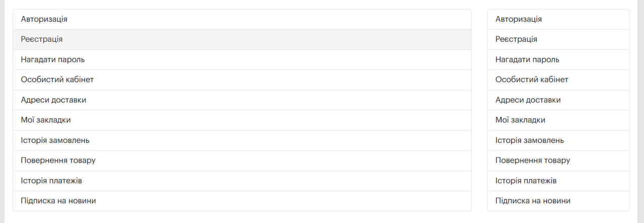Click highlighted Реєстрація in the left list

click(x=42, y=39)
